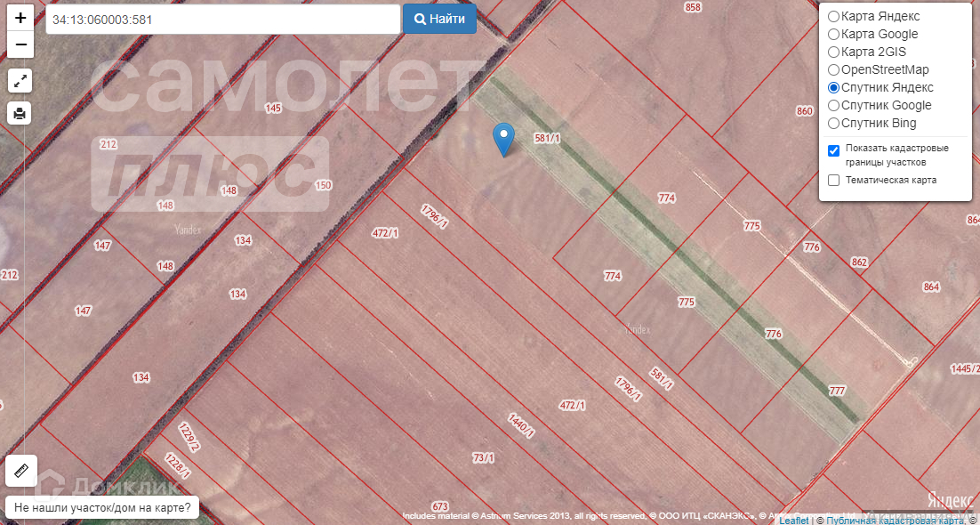Focus the cadastral number search field
The image size is (980, 525).
(223, 20)
